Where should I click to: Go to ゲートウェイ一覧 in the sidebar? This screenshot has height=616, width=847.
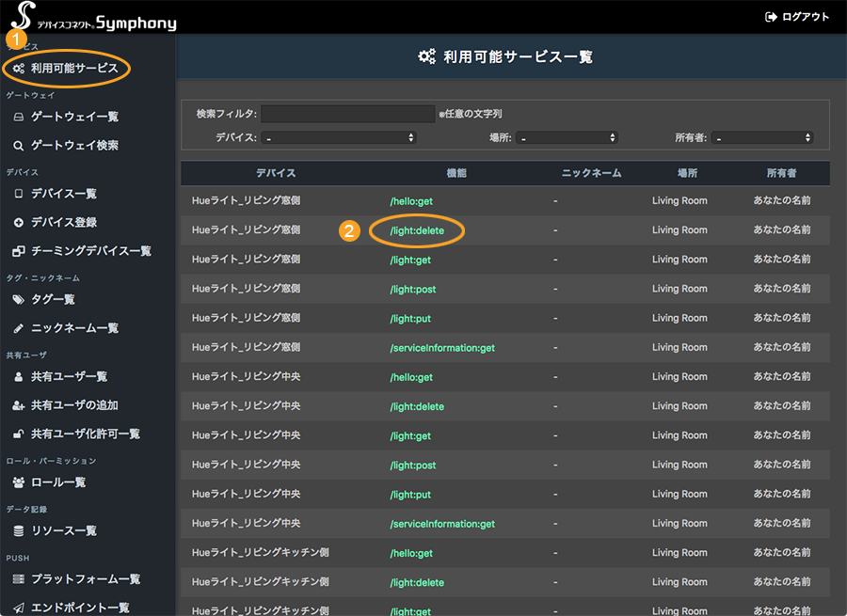[74, 117]
